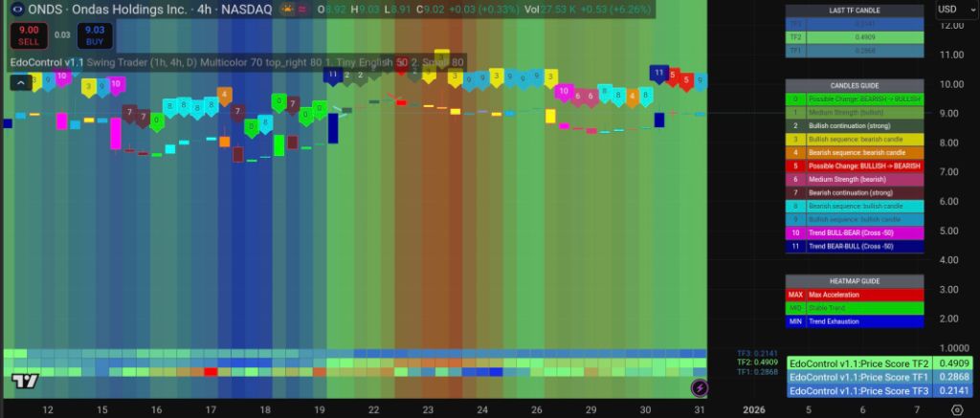Open the ONDS Ondas Holdings symbol title
The width and height of the screenshot is (980, 418).
click(x=150, y=10)
